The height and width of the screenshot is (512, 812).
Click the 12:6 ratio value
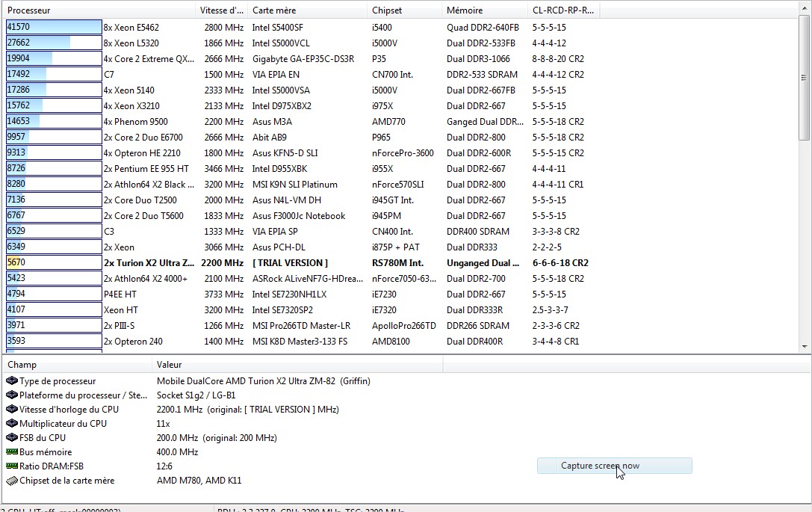point(164,466)
